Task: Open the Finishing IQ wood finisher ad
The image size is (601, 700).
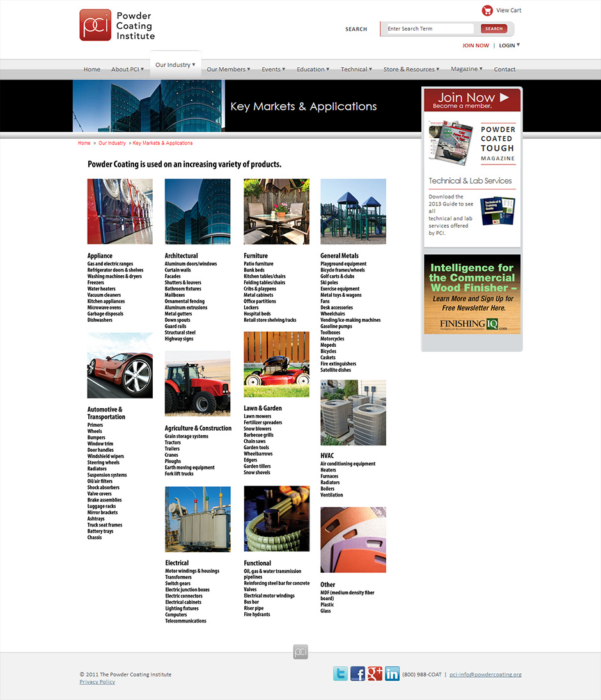Action: coord(472,294)
